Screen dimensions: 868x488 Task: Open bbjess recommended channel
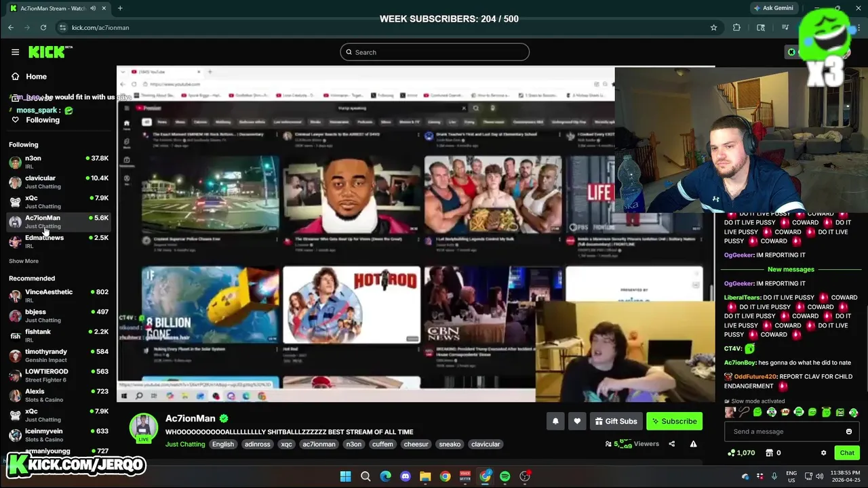click(x=58, y=316)
